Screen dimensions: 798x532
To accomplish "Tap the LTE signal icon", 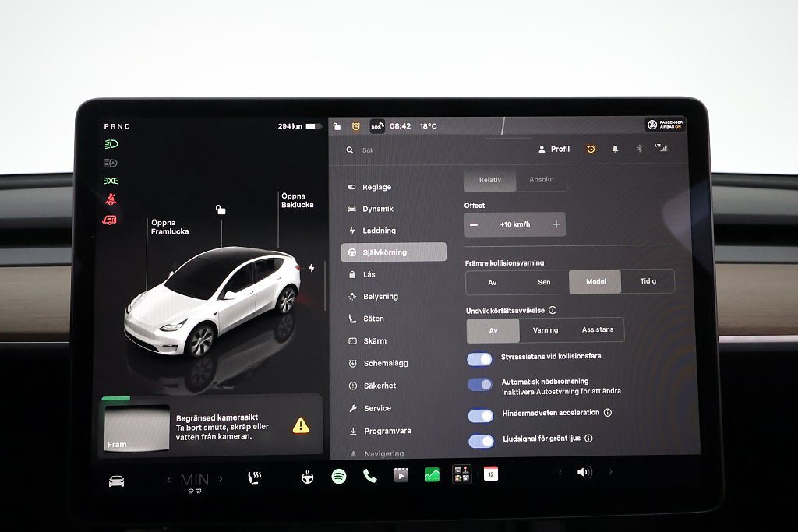I will (661, 147).
